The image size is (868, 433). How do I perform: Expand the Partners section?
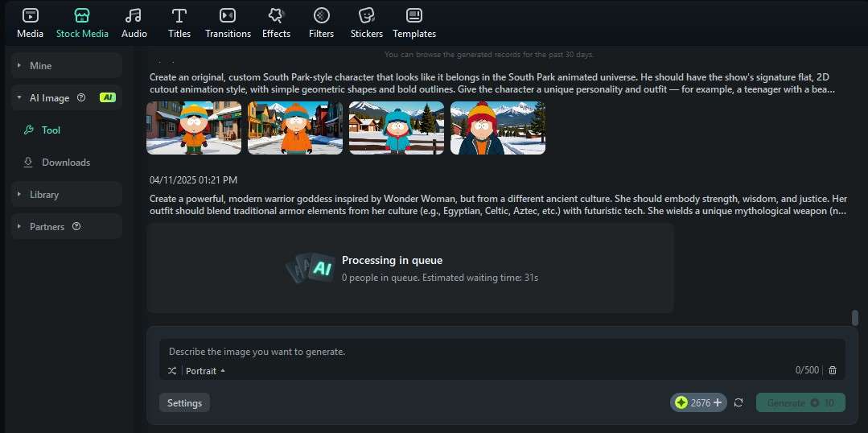pos(67,226)
